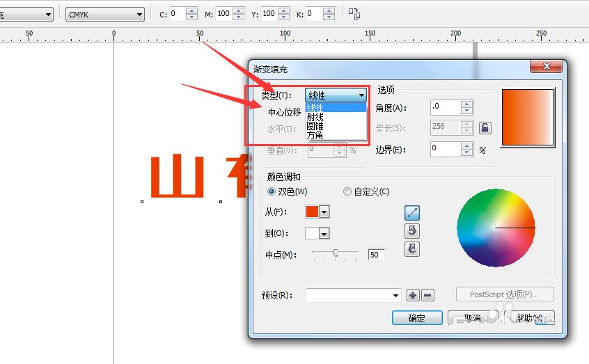
Task: Click the K value input field
Action: click(315, 14)
